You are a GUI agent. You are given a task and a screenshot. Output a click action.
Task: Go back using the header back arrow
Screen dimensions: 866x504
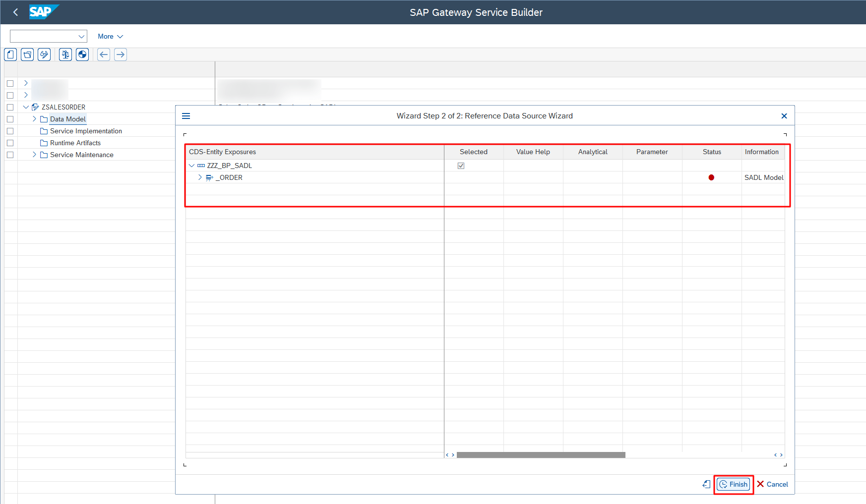click(x=15, y=12)
